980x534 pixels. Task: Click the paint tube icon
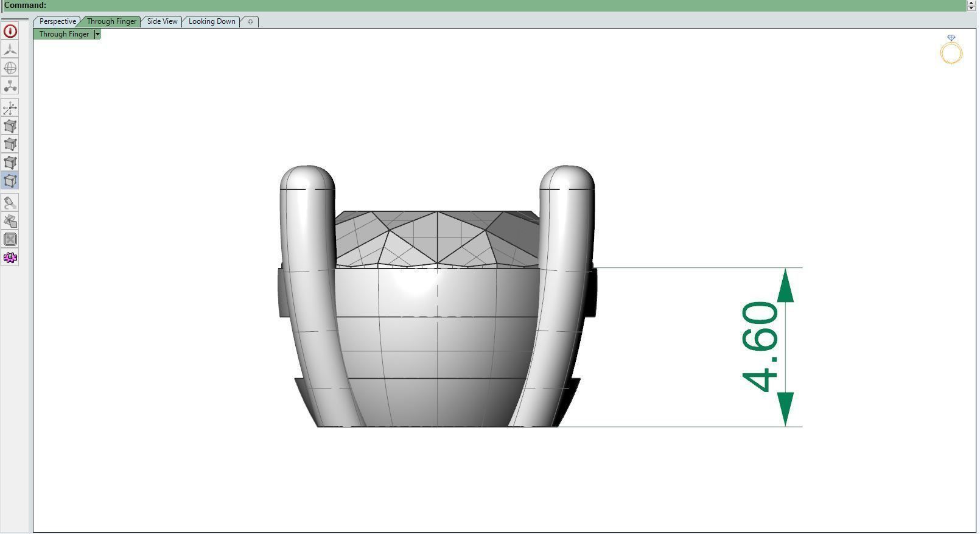(x=10, y=203)
